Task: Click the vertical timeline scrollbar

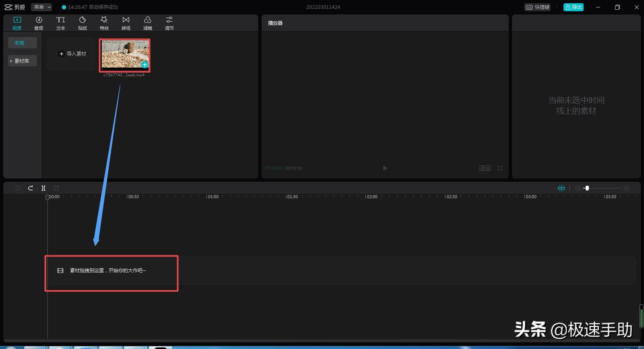Action: [642, 316]
